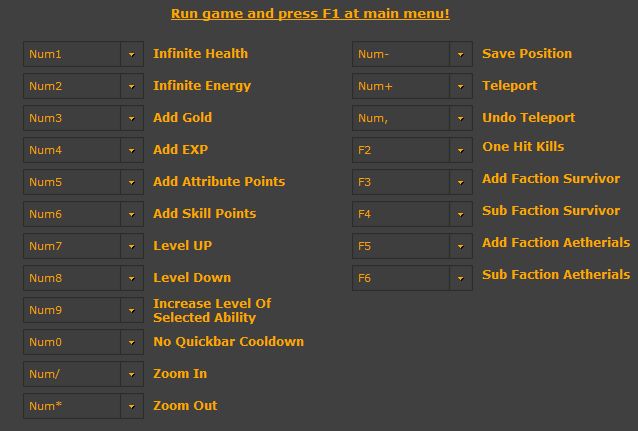Image resolution: width=638 pixels, height=431 pixels.
Task: Click dropdown arrow next to Add Skill Points
Action: coord(131,215)
